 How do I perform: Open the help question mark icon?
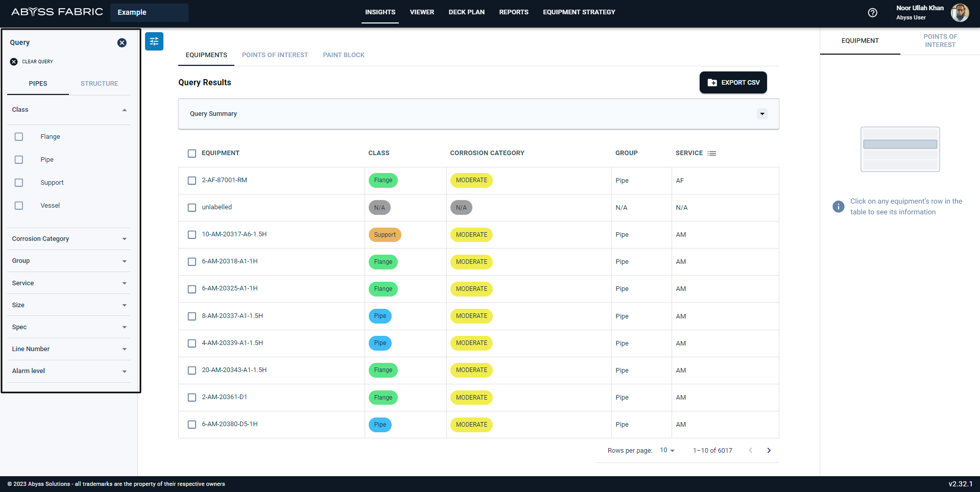pyautogui.click(x=873, y=13)
